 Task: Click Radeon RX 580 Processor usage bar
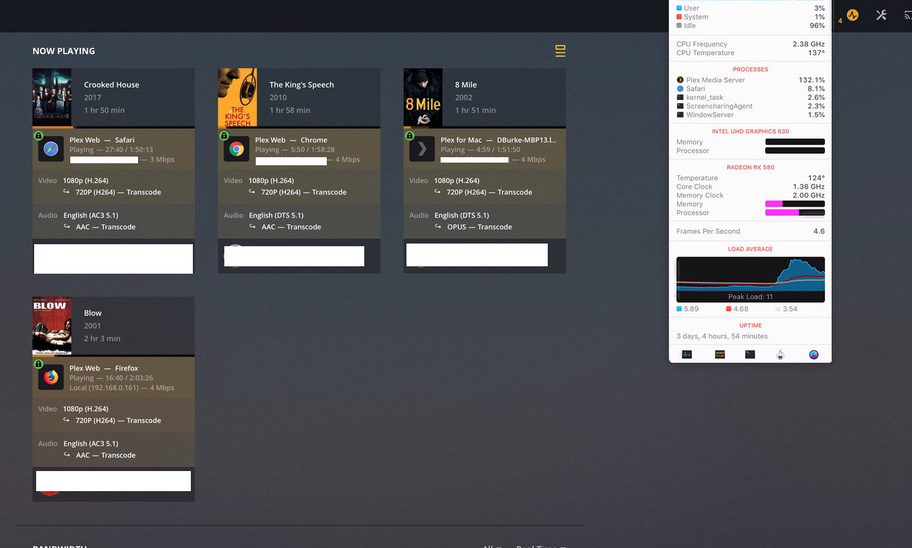coord(795,213)
